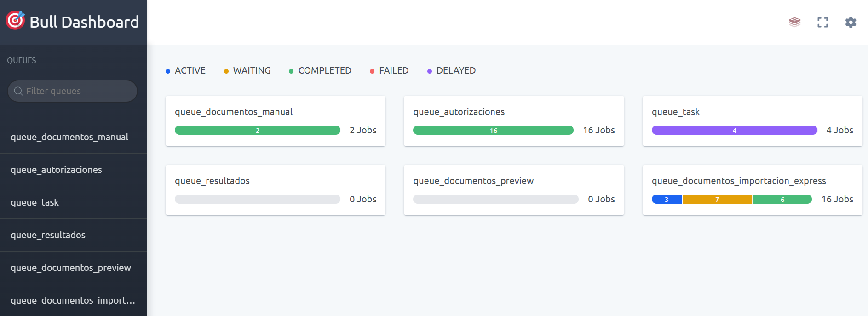Image resolution: width=868 pixels, height=316 pixels.
Task: Click the Bull Dashboard target logo icon
Action: (x=15, y=20)
